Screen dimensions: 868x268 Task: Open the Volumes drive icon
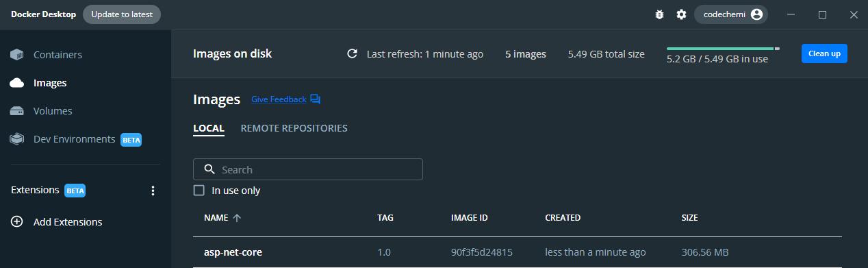pyautogui.click(x=17, y=111)
